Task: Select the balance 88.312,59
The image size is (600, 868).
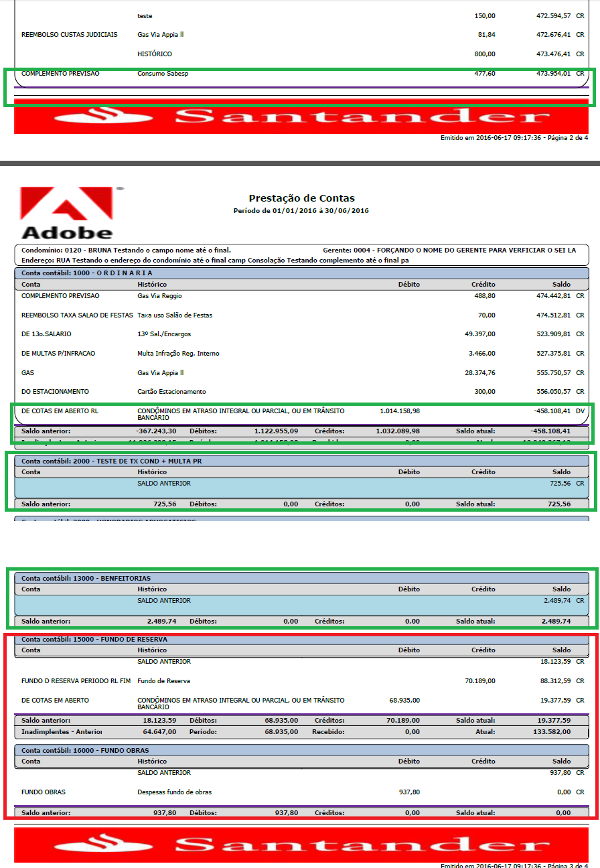Action: click(x=556, y=681)
